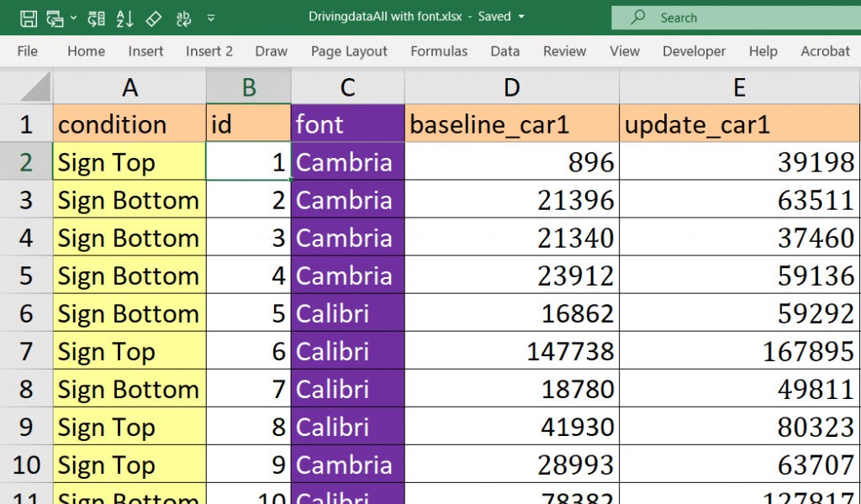This screenshot has height=504, width=861.
Task: Click the 'update_car1' header cell
Action: 740,123
